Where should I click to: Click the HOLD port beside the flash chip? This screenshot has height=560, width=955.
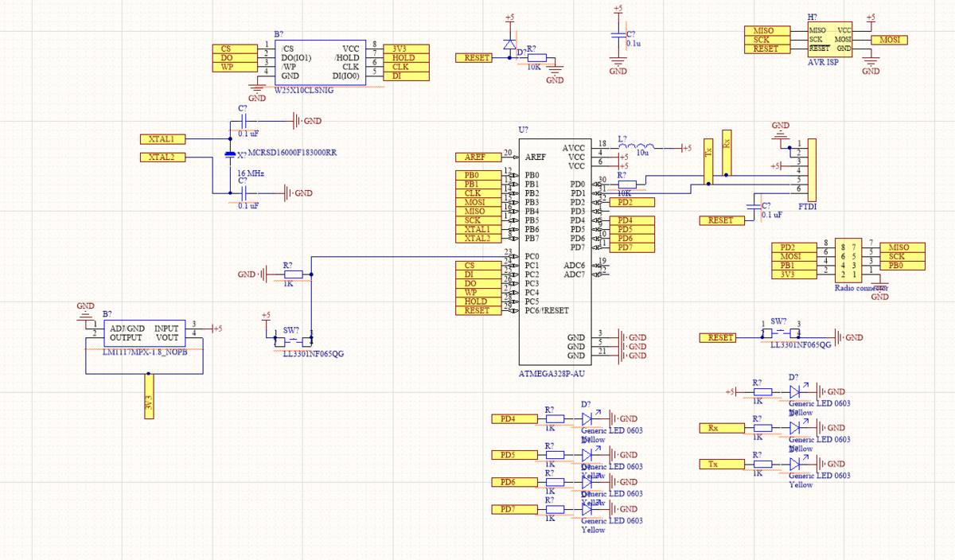pyautogui.click(x=405, y=58)
